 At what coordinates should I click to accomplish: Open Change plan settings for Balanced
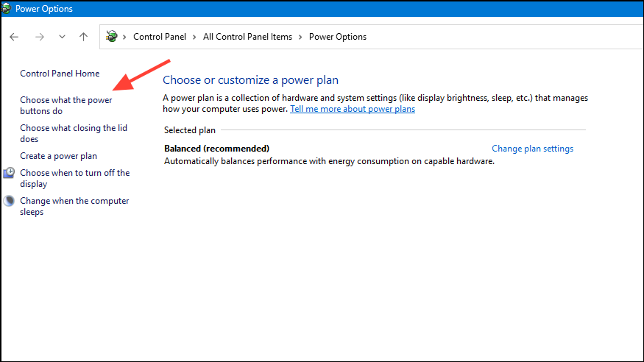[x=532, y=149]
